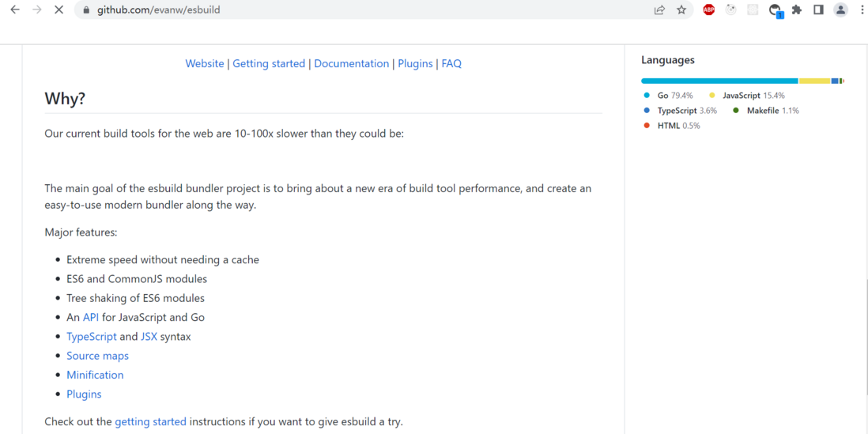Image resolution: width=868 pixels, height=434 pixels.
Task: Stop loading the page with the X icon
Action: pos(59,9)
